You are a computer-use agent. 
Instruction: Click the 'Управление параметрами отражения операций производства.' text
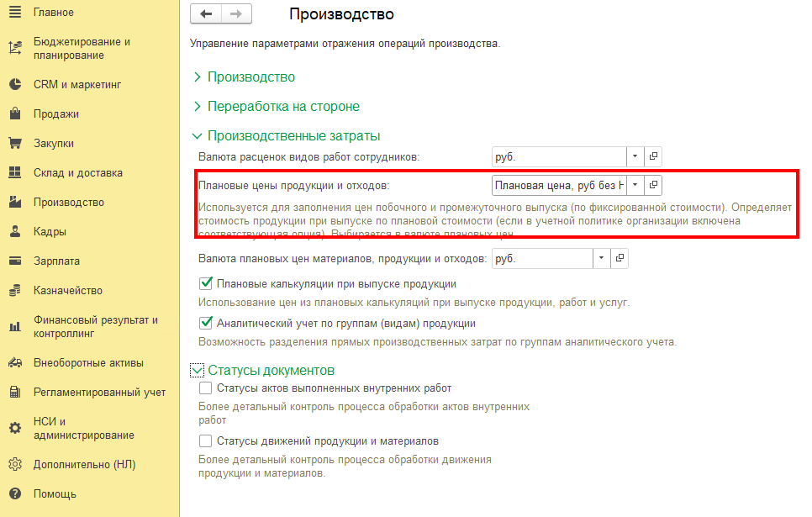click(345, 44)
